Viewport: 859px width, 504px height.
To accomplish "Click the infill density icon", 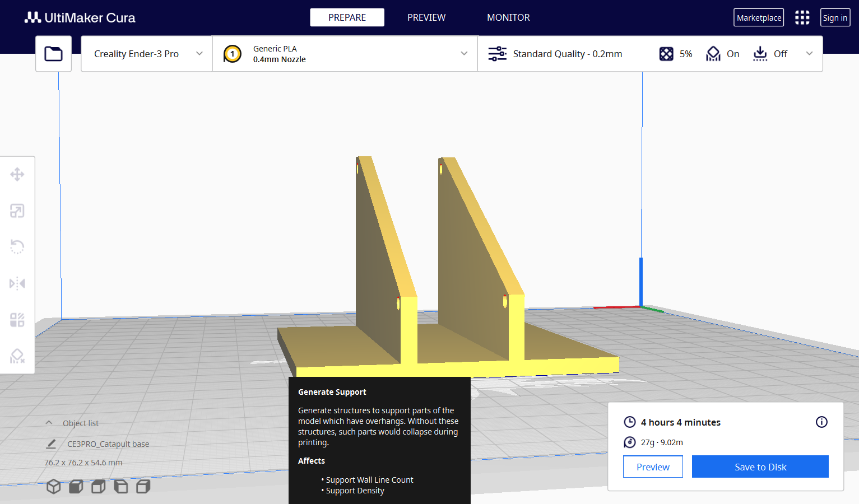I will 666,54.
